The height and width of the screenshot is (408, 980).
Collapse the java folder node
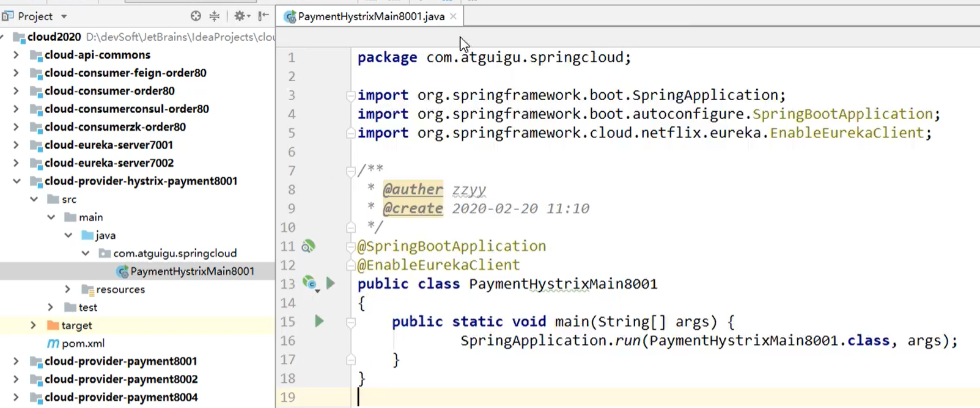pyautogui.click(x=68, y=235)
